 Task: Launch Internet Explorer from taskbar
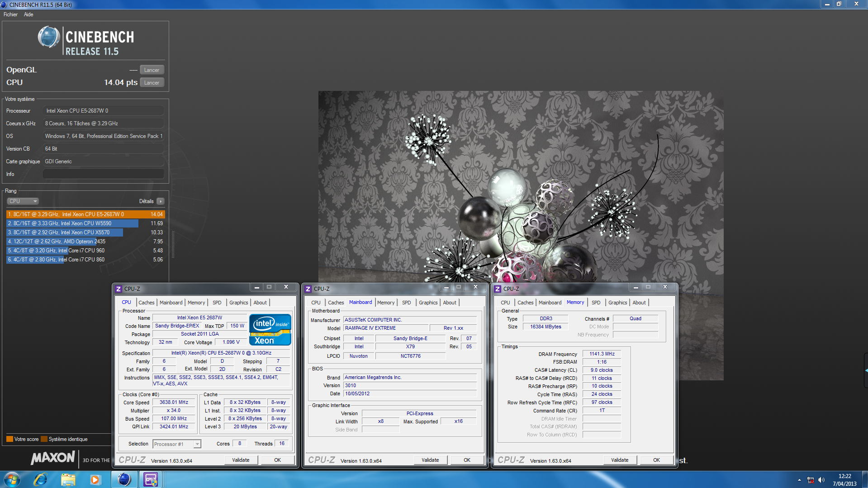pyautogui.click(x=41, y=479)
